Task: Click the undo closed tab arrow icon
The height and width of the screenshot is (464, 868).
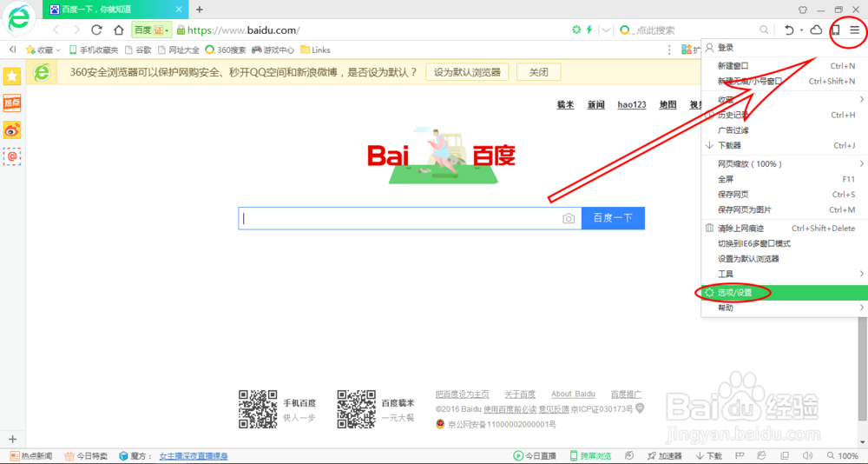Action: (789, 30)
